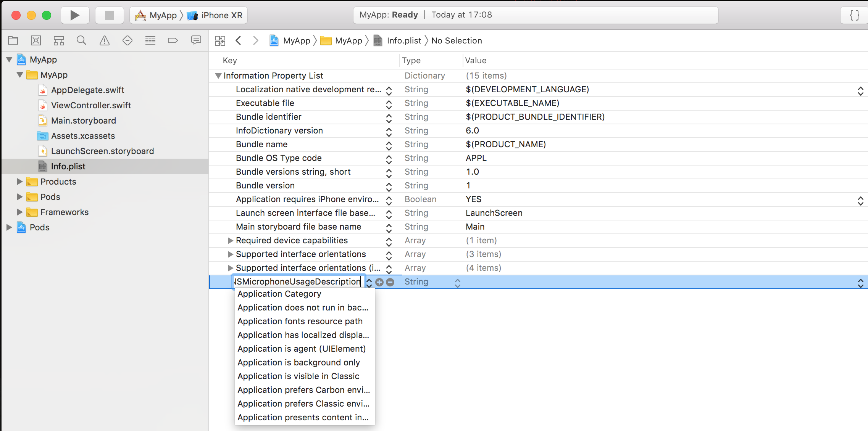This screenshot has height=431, width=868.
Task: Open the Test navigator diamond icon
Action: 127,40
